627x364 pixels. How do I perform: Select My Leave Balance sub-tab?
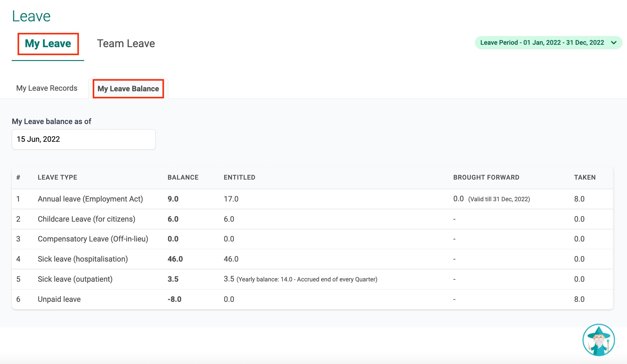pyautogui.click(x=128, y=89)
